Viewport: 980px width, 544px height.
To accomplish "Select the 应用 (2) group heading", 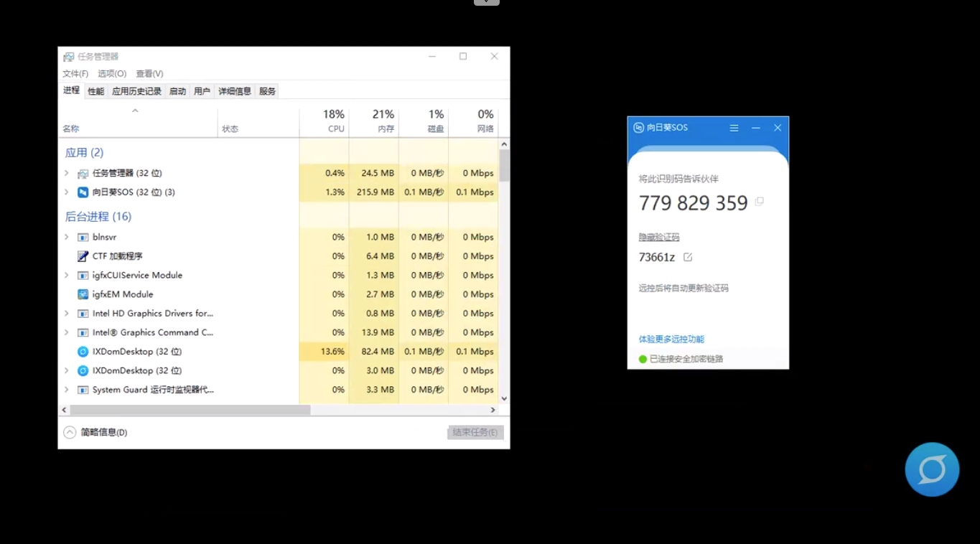I will coord(84,153).
